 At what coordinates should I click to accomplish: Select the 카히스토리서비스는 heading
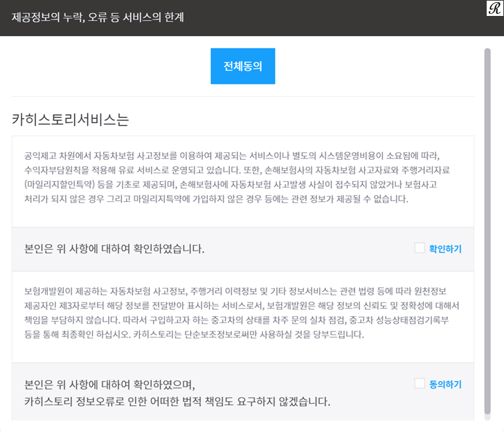pyautogui.click(x=71, y=120)
